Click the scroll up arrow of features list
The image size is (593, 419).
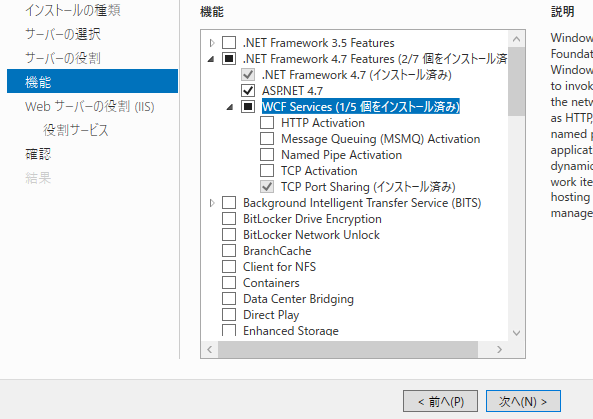(517, 39)
